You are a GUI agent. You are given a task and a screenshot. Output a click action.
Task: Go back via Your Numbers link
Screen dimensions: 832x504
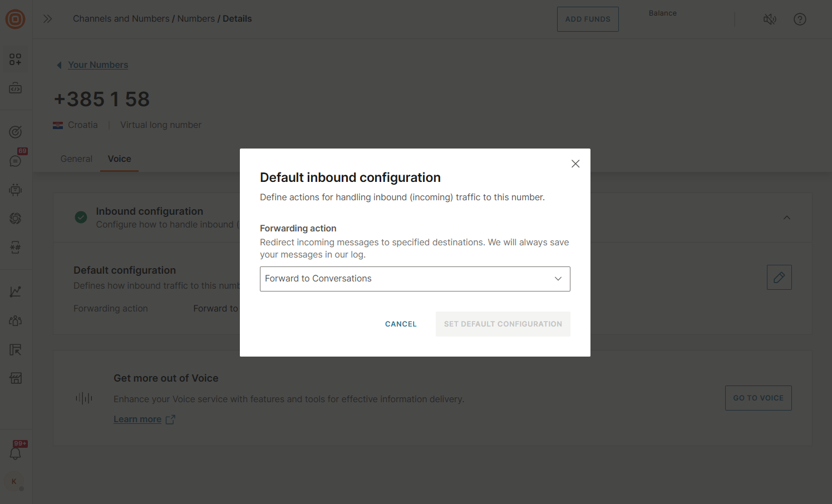(98, 65)
